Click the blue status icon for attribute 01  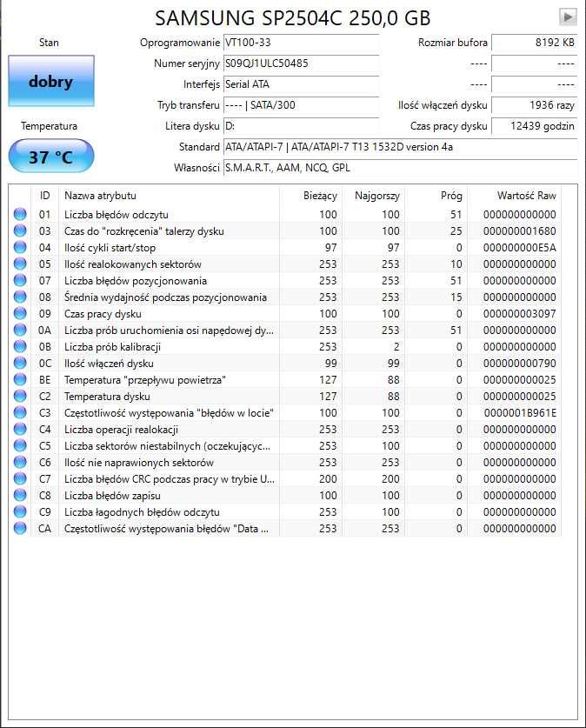(x=20, y=214)
